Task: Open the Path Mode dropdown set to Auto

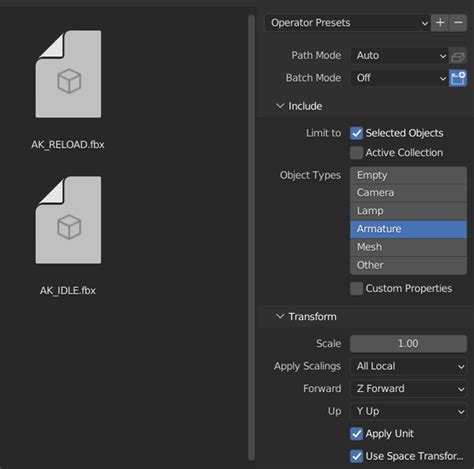Action: click(399, 56)
